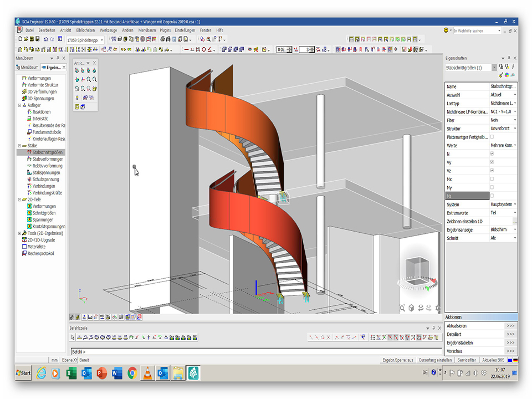Click the color wheel icon in Eigenschaften panel
This screenshot has width=532, height=399.
(507, 75)
